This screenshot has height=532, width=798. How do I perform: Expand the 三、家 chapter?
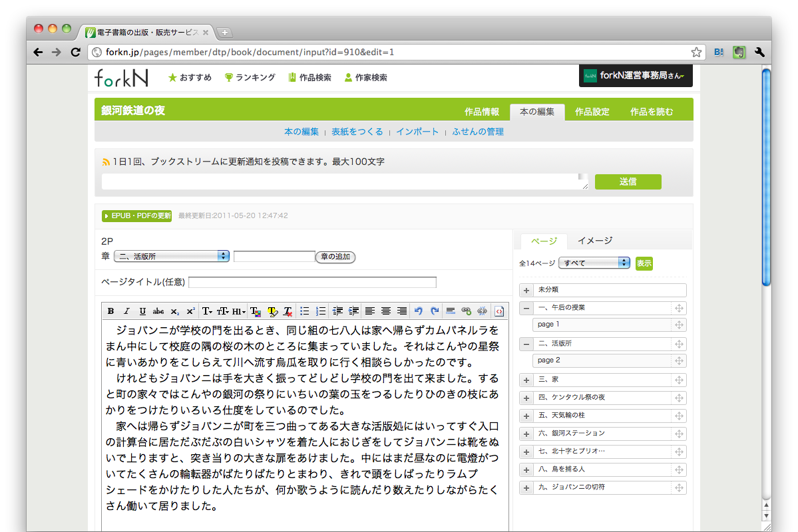(526, 380)
